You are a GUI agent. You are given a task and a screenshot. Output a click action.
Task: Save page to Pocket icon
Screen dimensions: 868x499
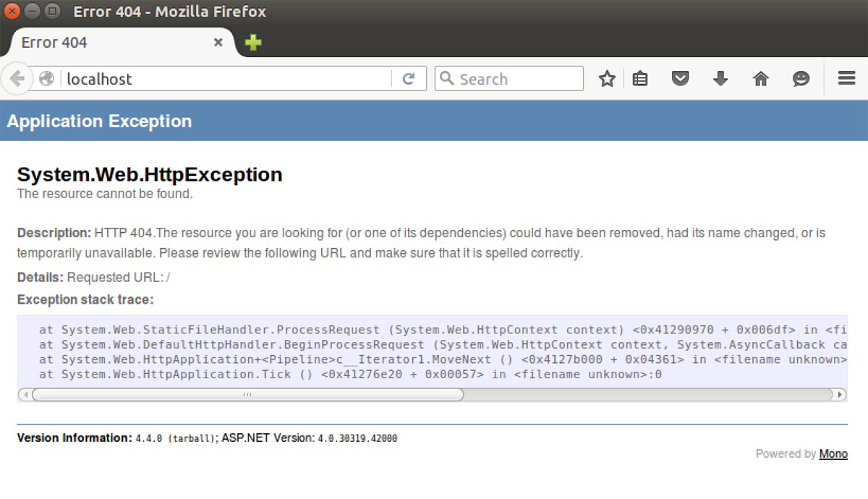[680, 79]
